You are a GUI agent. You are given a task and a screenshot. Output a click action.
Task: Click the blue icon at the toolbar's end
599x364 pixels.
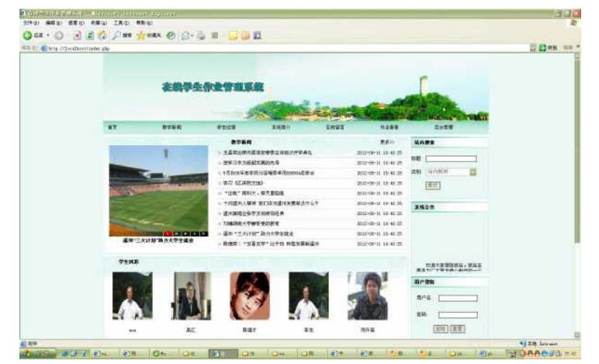point(257,36)
